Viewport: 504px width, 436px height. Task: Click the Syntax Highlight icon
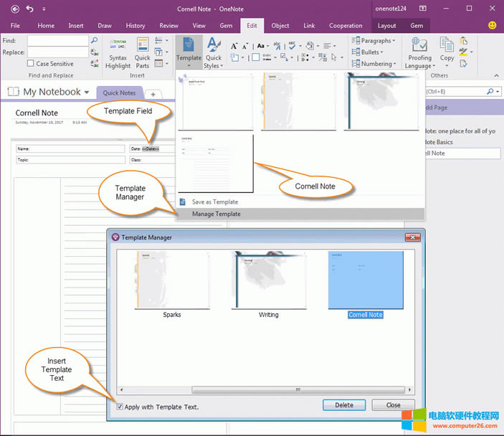pos(118,49)
